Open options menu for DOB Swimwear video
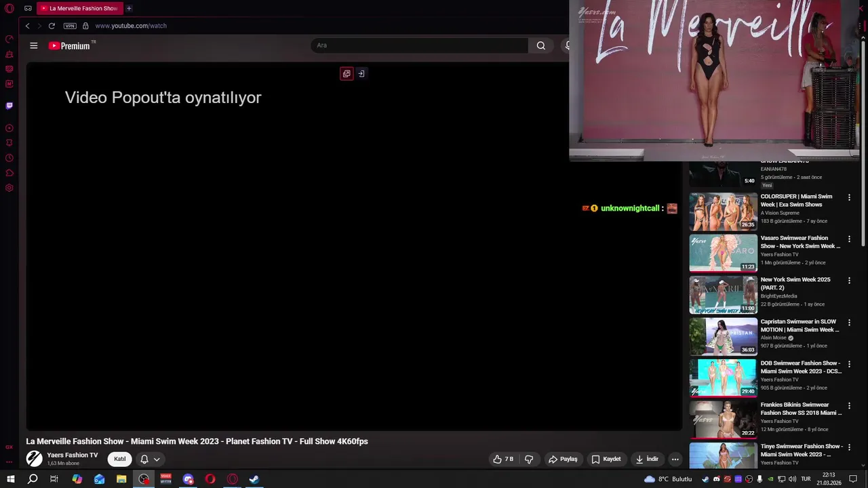 [849, 364]
